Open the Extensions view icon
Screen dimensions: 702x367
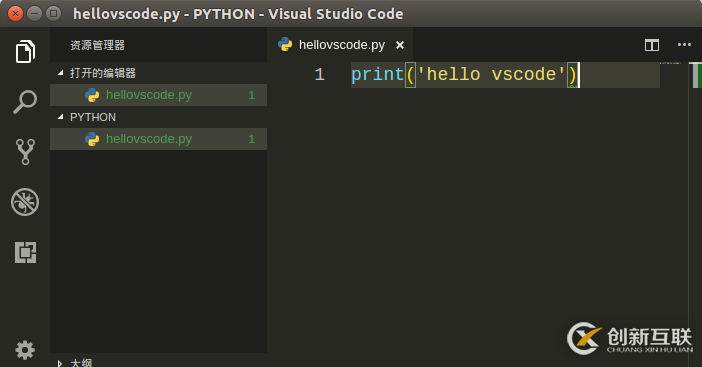click(25, 252)
